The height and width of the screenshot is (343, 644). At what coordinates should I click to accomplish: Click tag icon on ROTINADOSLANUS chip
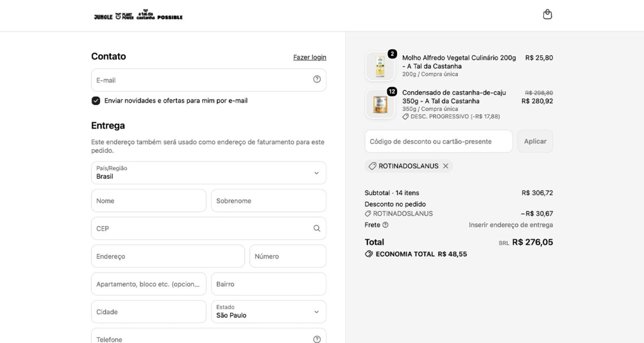pos(372,166)
